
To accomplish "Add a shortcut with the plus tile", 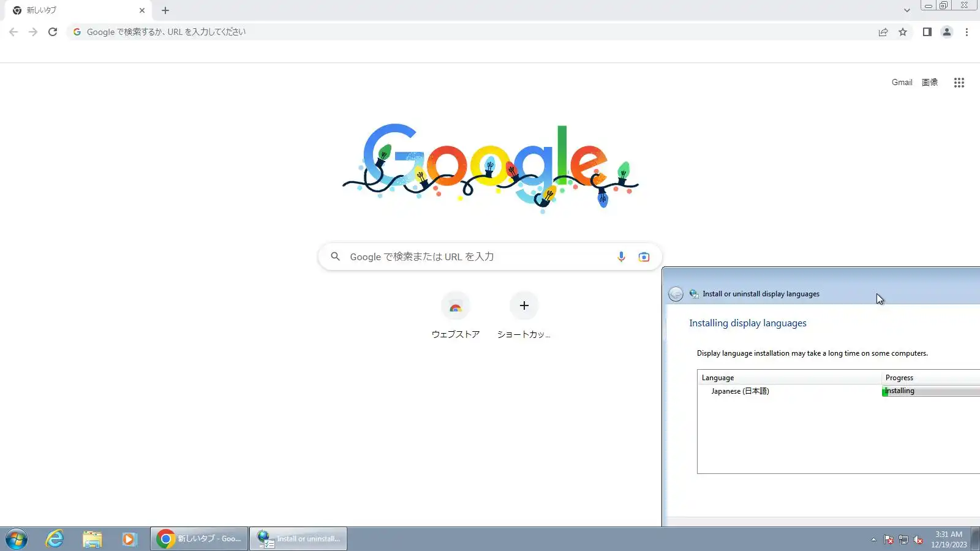I will 524,316.
